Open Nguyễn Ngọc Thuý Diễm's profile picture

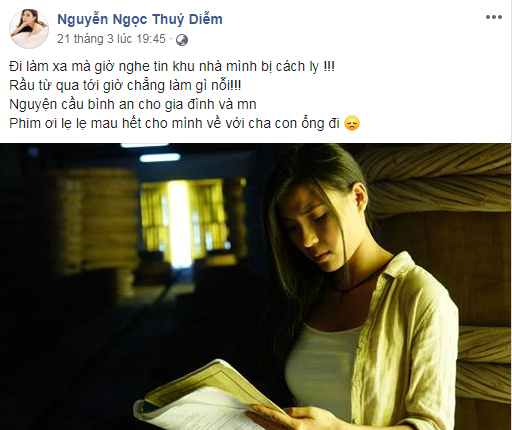pos(28,29)
